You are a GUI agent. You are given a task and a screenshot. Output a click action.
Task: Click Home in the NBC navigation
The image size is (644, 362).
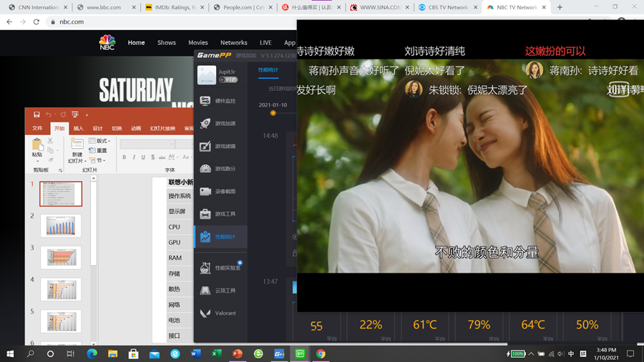136,43
